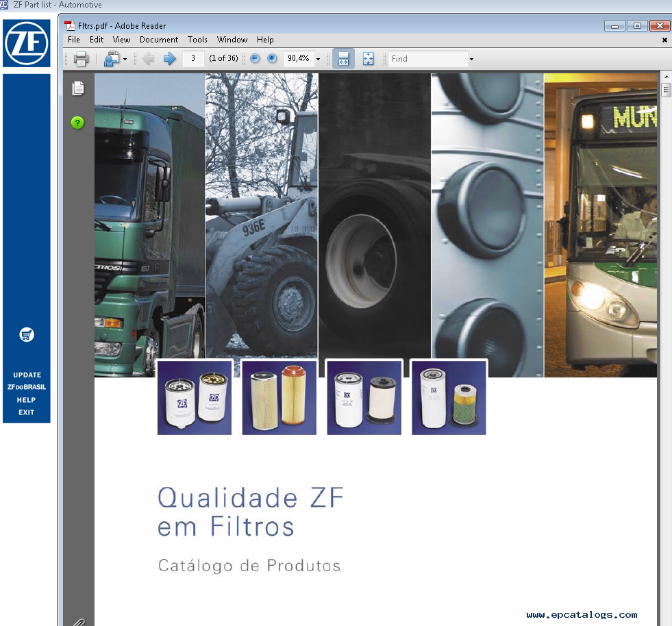Zoom in with the plus button
Image resolution: width=672 pixels, height=626 pixels.
[x=272, y=58]
